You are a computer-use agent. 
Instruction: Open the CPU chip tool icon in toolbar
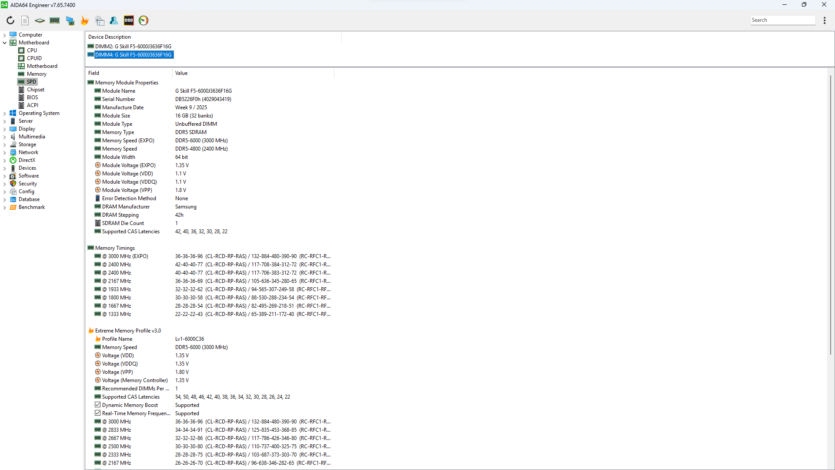pyautogui.click(x=40, y=20)
